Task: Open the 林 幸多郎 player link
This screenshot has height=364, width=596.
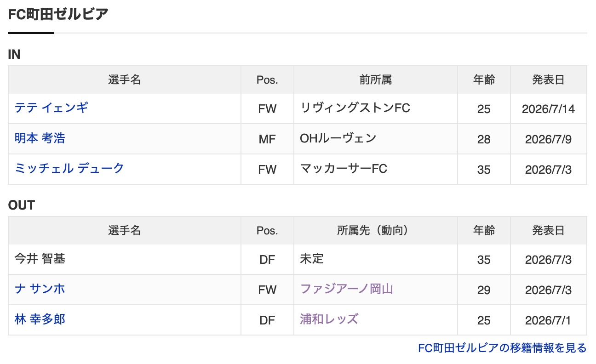Action: 40,319
